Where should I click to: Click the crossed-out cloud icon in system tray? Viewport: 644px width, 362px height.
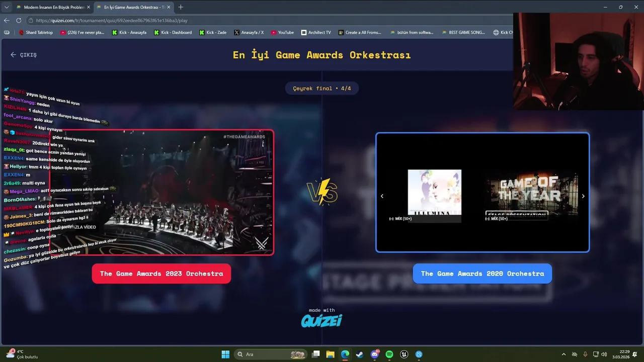click(x=574, y=354)
